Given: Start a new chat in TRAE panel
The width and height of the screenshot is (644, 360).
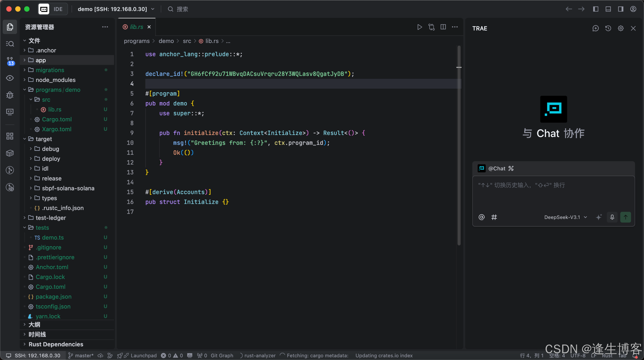Looking at the screenshot, I should 596,29.
